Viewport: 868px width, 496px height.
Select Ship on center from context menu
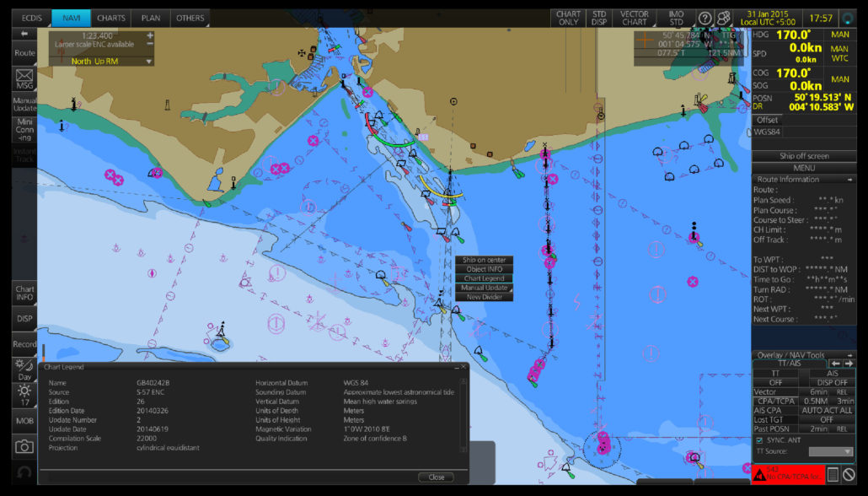tap(483, 260)
